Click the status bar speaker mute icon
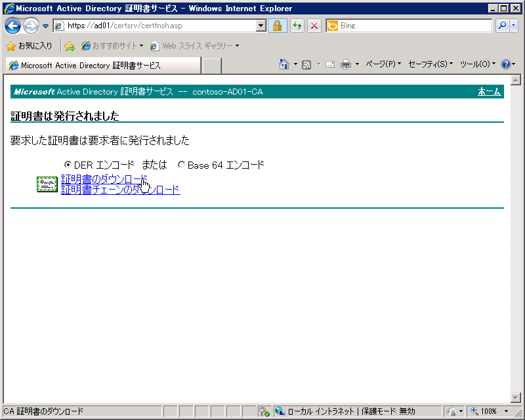 click(x=451, y=411)
